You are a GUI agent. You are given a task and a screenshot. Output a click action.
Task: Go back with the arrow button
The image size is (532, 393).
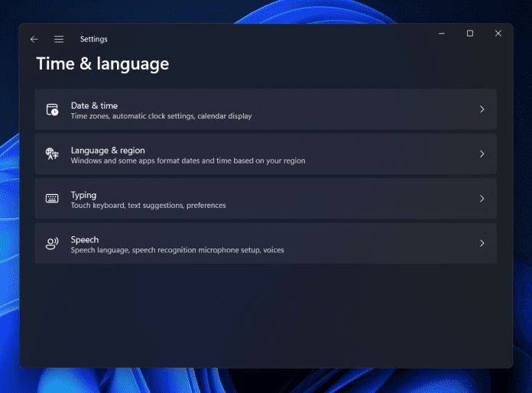point(34,39)
